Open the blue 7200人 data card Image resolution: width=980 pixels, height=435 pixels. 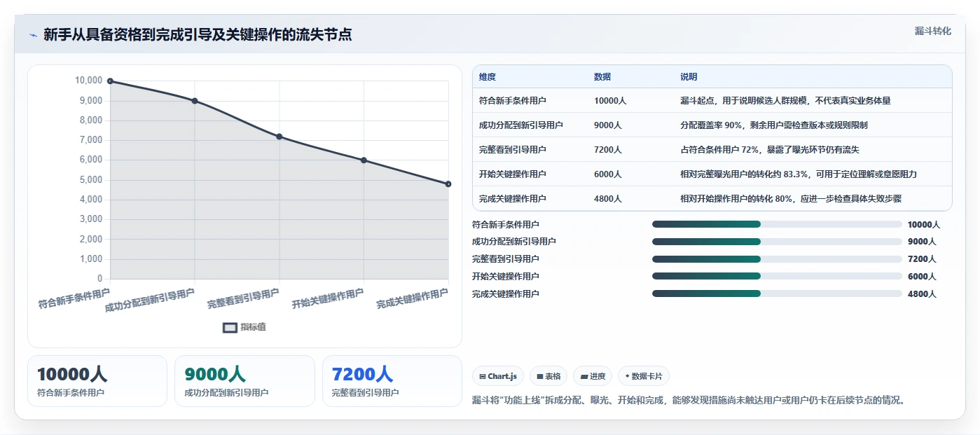tap(392, 381)
